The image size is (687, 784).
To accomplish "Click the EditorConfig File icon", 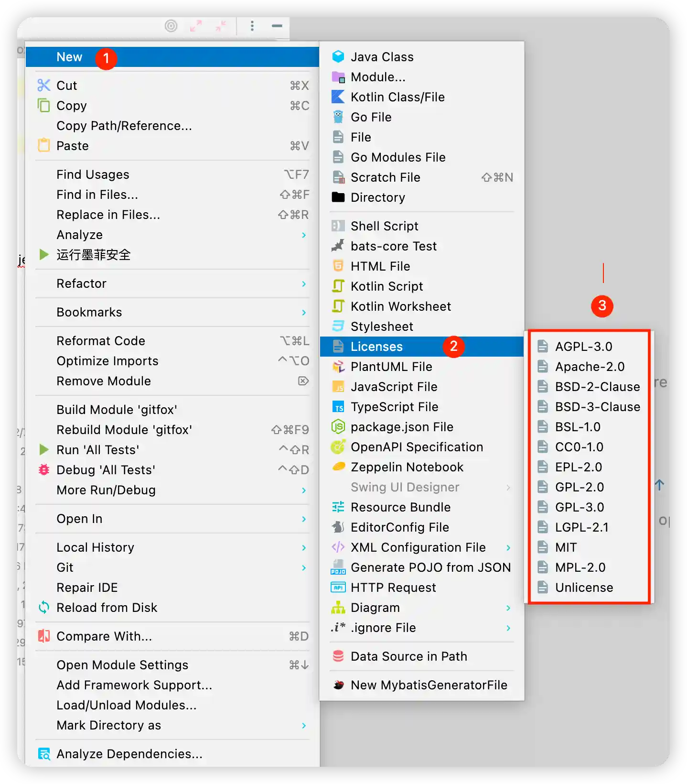I will 338,527.
